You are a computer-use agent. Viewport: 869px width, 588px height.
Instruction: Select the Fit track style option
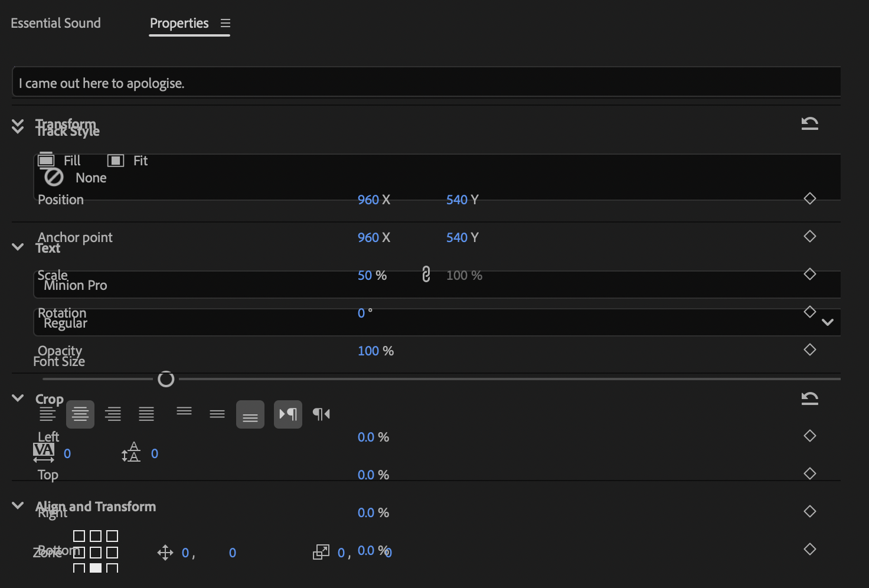116,160
